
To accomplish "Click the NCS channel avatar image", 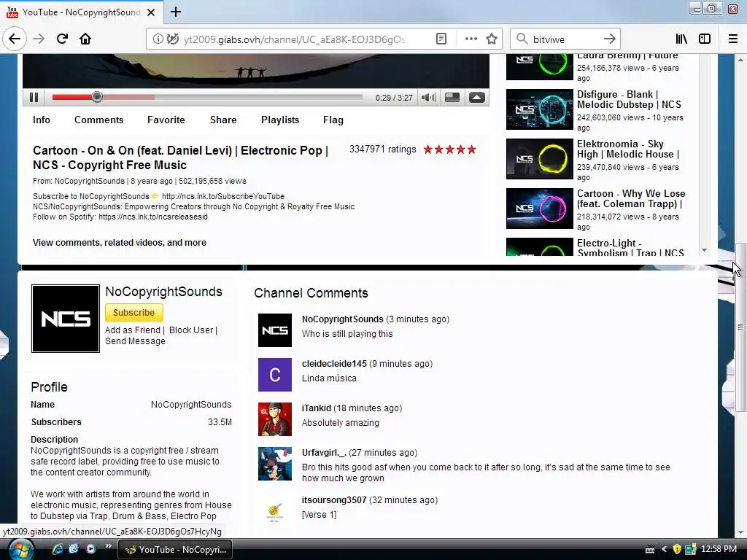I will [65, 319].
